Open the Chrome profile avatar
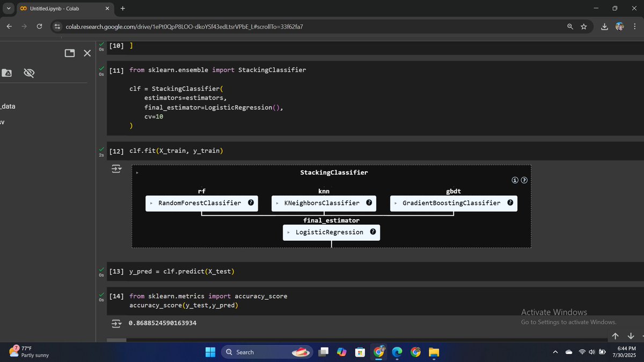 (x=620, y=26)
